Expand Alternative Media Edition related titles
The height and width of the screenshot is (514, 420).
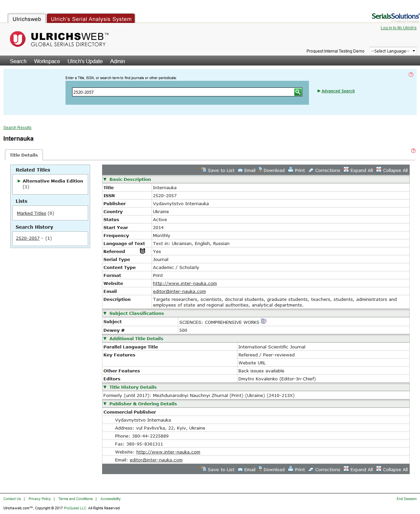[x=19, y=181]
